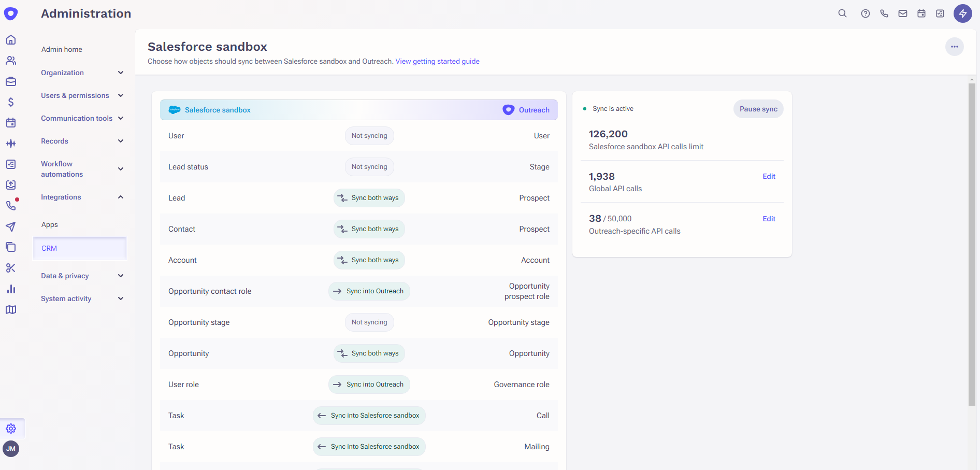Image resolution: width=980 pixels, height=470 pixels.
Task: Open the Reports bar chart icon
Action: click(11, 289)
